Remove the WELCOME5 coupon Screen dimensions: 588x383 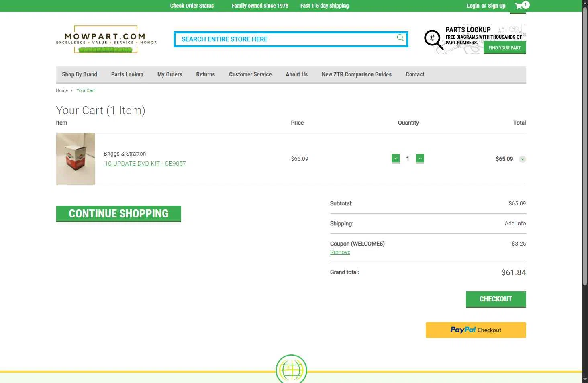[340, 252]
